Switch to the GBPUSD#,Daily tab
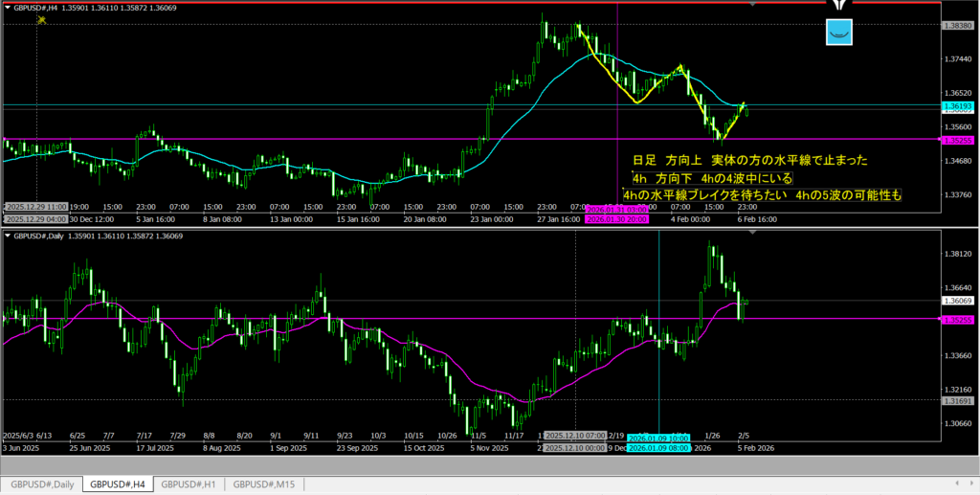The image size is (980, 495). pos(41,484)
